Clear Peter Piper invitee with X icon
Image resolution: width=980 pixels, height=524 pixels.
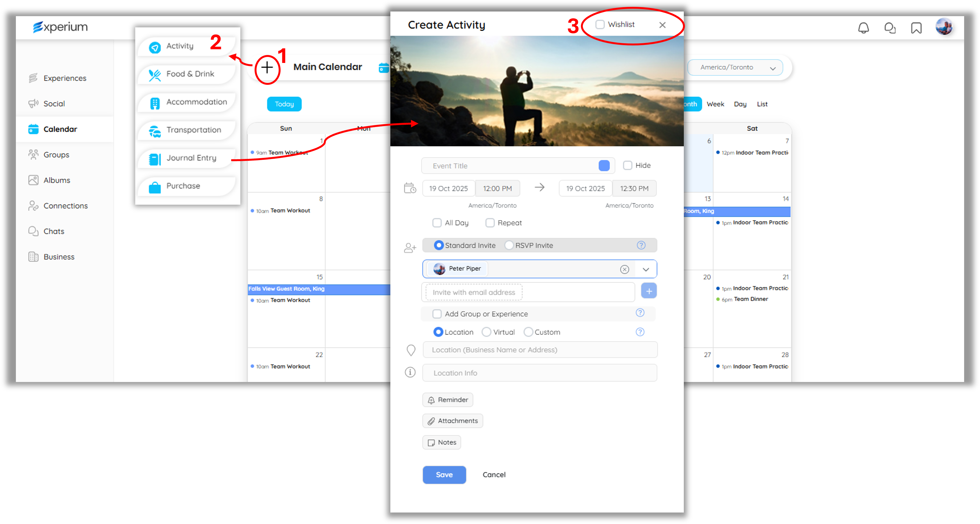click(624, 269)
